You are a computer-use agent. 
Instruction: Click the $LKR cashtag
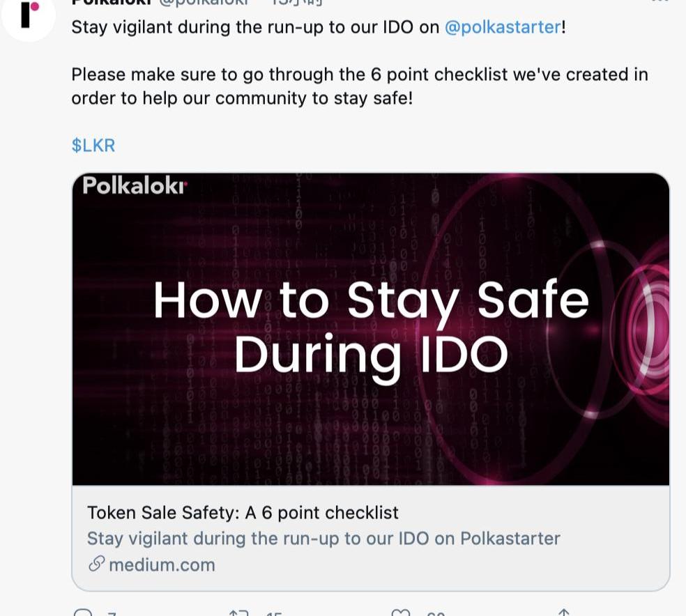tap(93, 145)
